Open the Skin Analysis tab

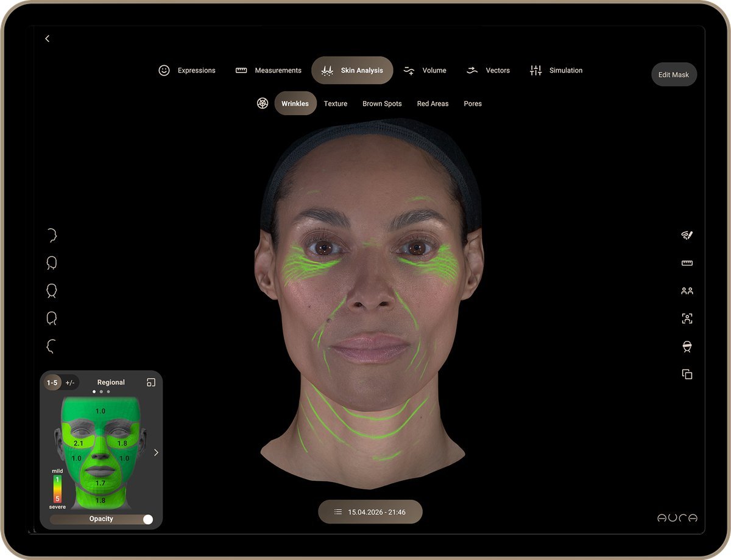click(x=352, y=71)
